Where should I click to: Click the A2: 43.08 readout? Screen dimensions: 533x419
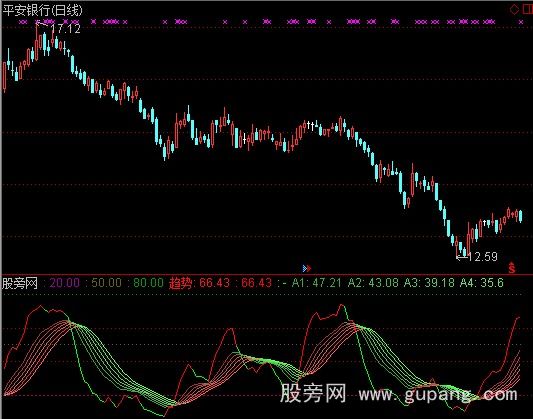click(373, 283)
